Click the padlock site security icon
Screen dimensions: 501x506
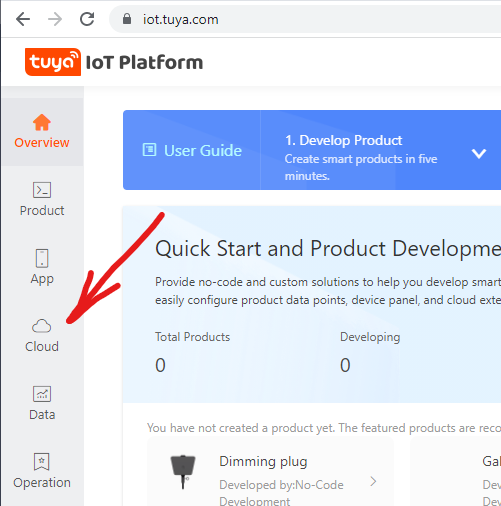tap(127, 19)
